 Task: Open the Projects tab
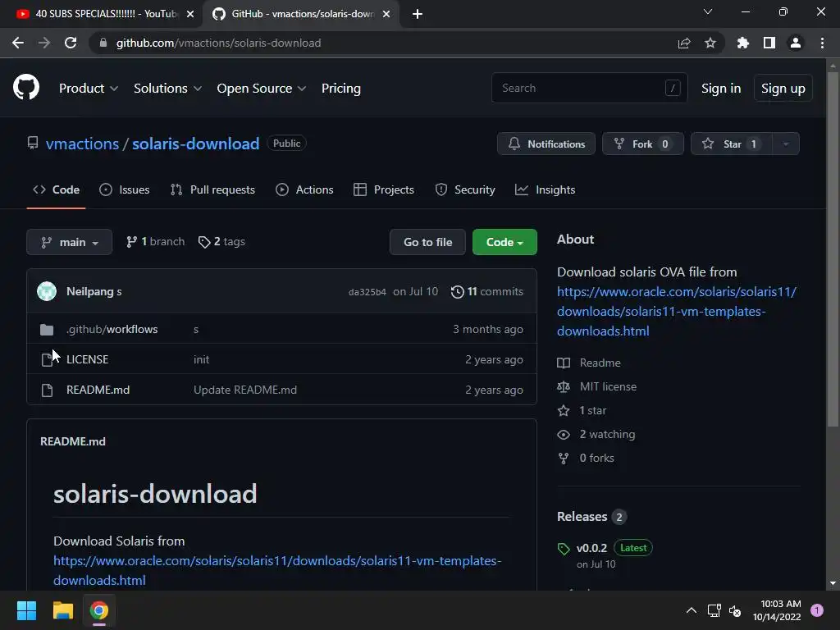(x=384, y=189)
